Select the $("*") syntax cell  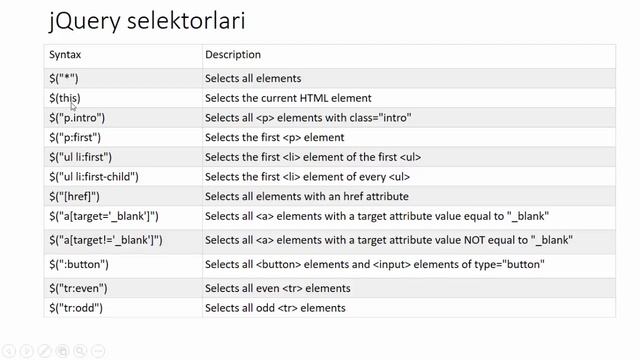click(x=123, y=78)
